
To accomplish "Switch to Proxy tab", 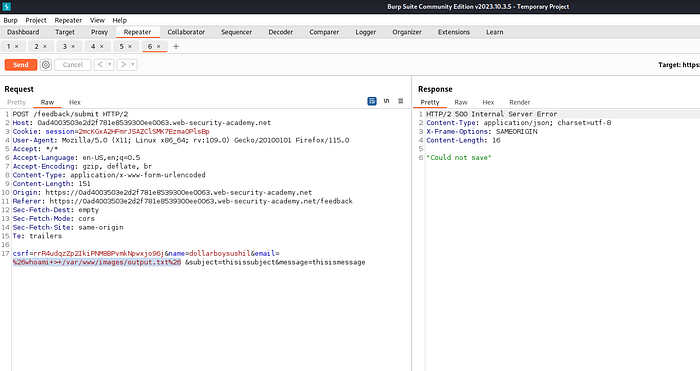I will pos(99,32).
